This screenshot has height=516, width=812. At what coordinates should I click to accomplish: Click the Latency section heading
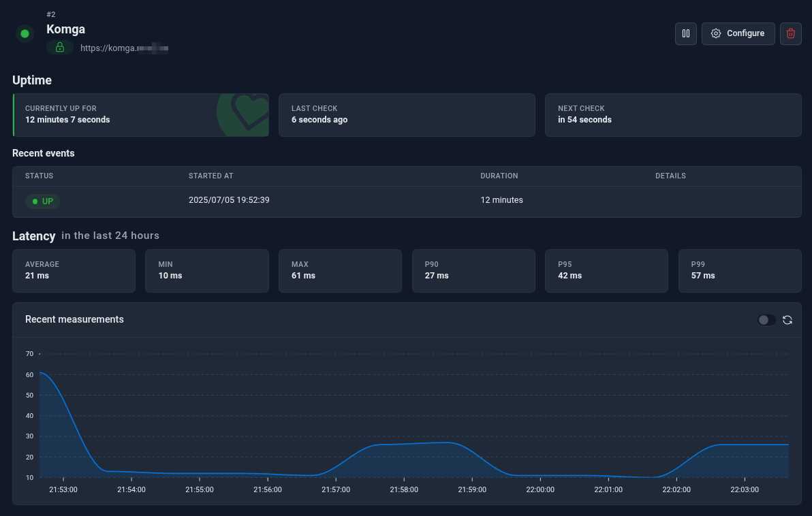coord(33,236)
